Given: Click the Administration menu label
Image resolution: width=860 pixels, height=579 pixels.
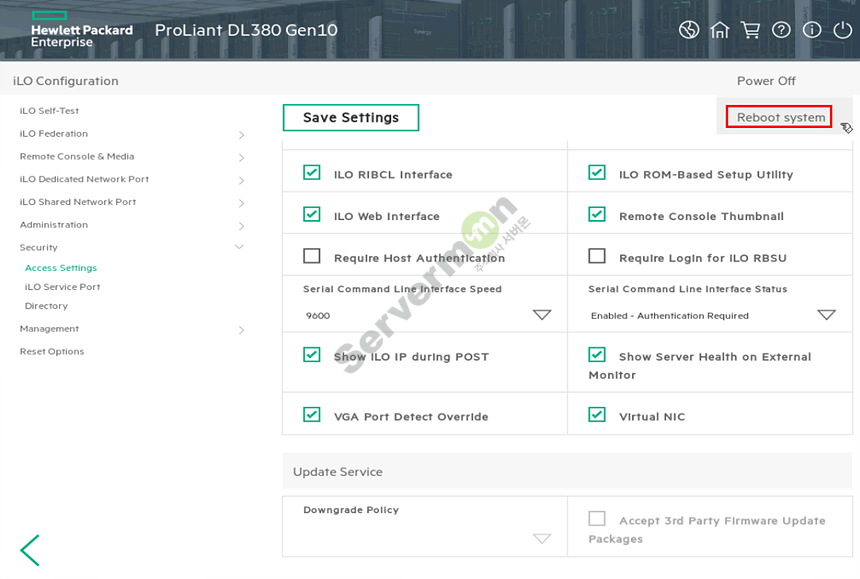Looking at the screenshot, I should click(54, 225).
